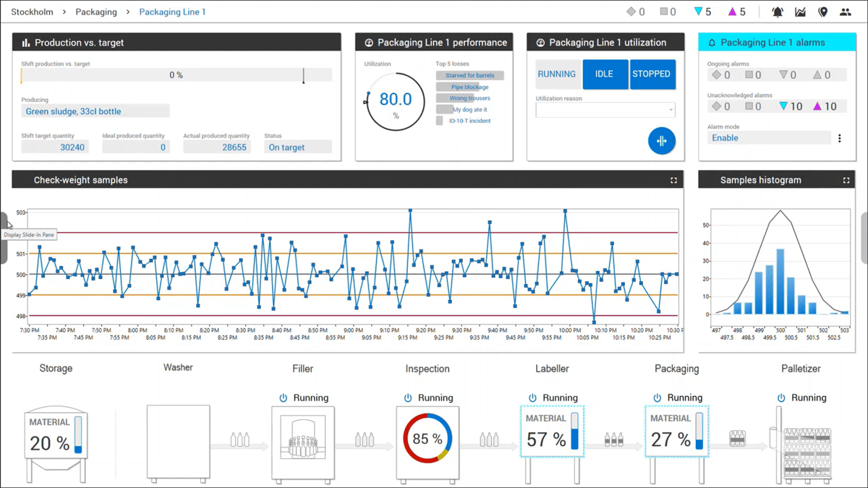Select the IDLE state in utilization panel
Screen dimensions: 868x488
(605, 74)
